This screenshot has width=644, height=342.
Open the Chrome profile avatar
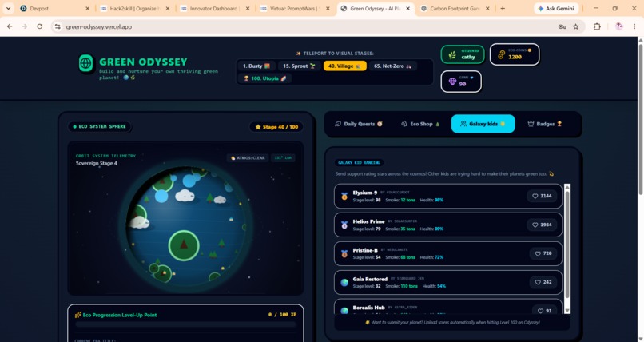(619, 26)
